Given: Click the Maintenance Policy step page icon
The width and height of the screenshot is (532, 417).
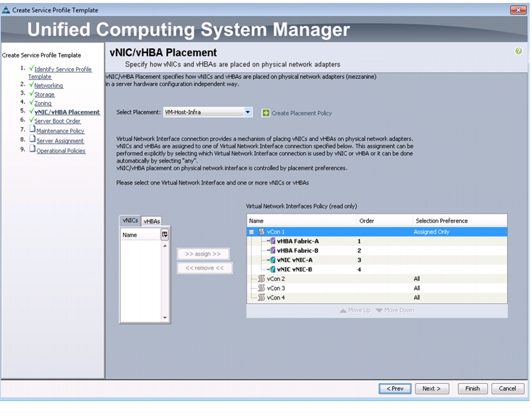Looking at the screenshot, I should (x=32, y=129).
